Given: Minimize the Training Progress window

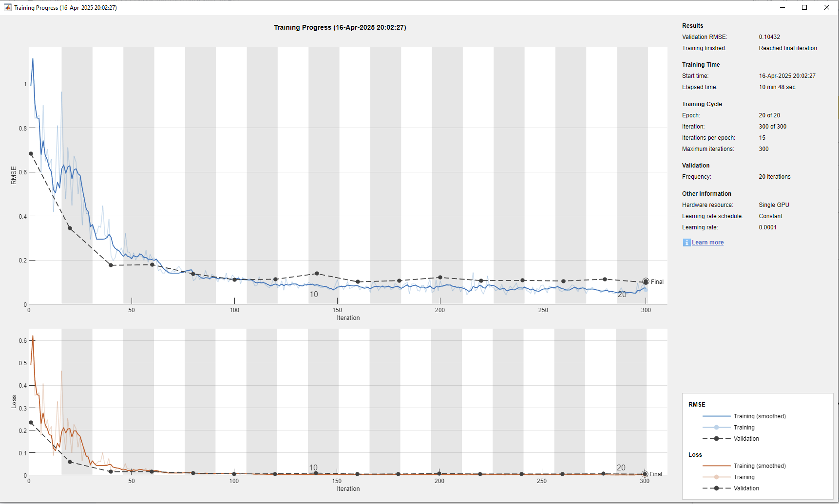Looking at the screenshot, I should (x=782, y=7).
